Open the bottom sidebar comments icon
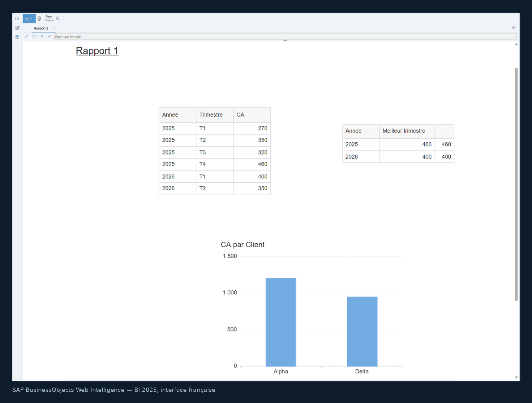 17,37
